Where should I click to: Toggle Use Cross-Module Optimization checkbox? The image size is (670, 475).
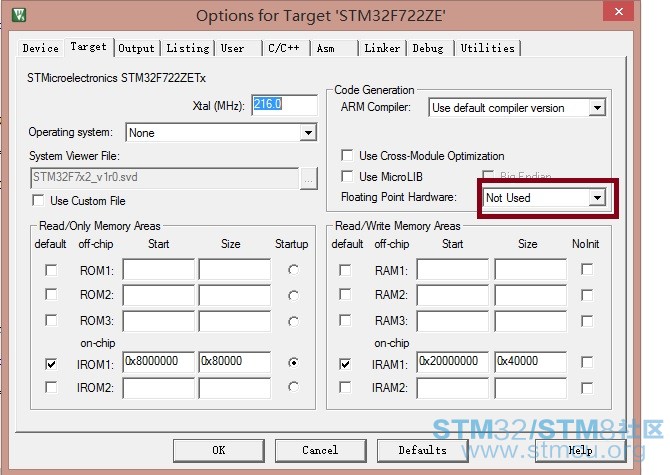[x=347, y=155]
